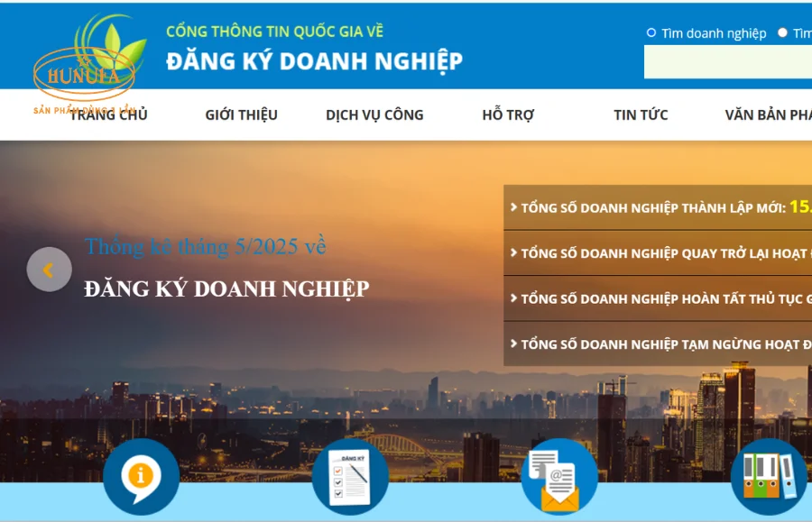Image resolution: width=812 pixels, height=522 pixels.
Task: Click the email documents envelope icon
Action: coord(559,477)
